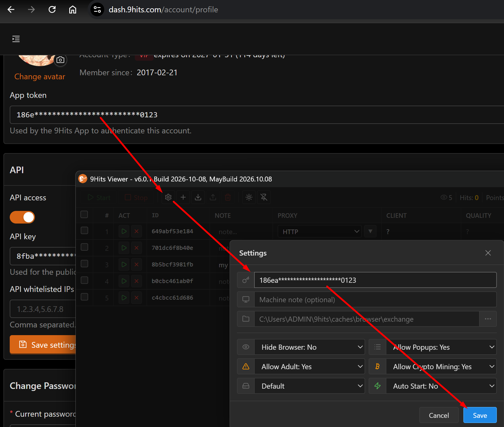Click the Machine note input field
The width and height of the screenshot is (504, 427).
[x=375, y=300]
